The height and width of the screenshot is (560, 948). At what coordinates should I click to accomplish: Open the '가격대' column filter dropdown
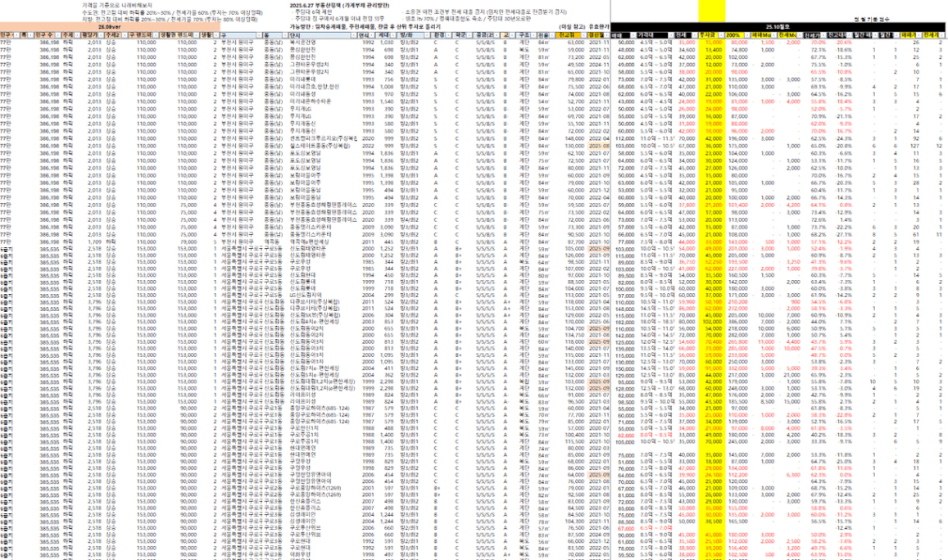pyautogui.click(x=670, y=35)
